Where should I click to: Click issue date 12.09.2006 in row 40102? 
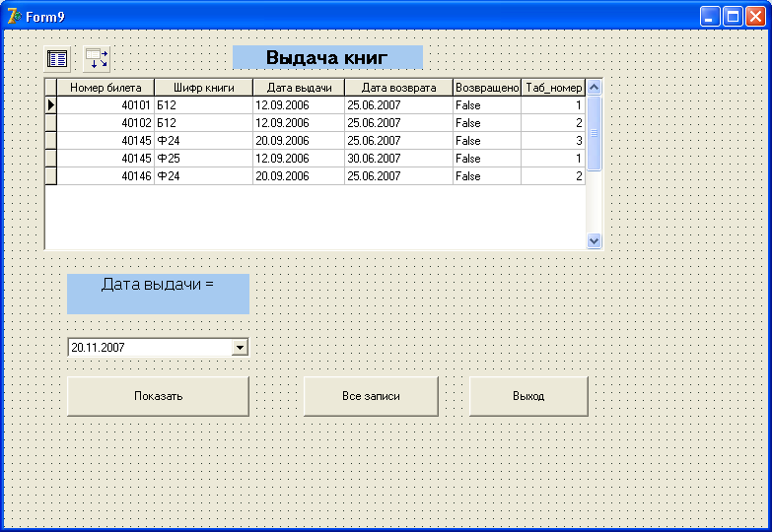click(299, 123)
